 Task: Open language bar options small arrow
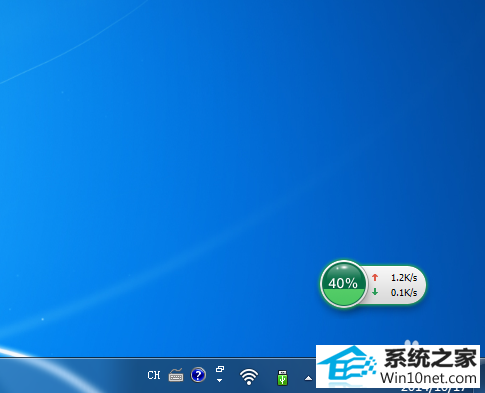pyautogui.click(x=219, y=380)
